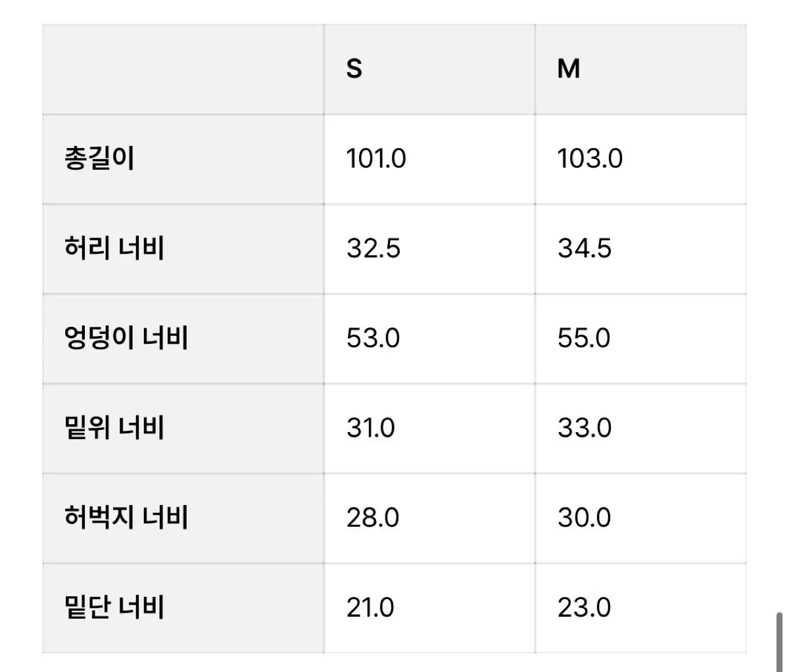Click the 밑단 너비 row label
Viewport: 789px width, 672px height.
coord(114,607)
